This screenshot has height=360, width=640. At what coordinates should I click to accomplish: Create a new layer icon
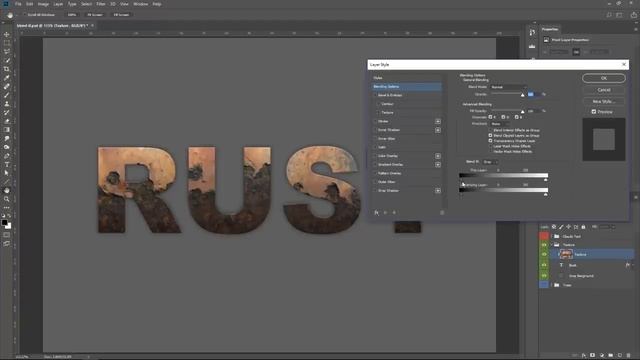point(620,356)
